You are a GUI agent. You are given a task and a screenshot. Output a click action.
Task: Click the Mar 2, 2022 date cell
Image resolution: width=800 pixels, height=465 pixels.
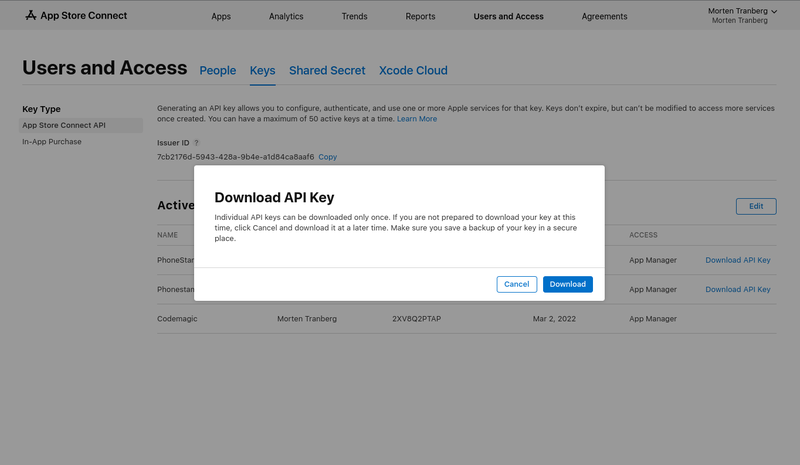click(554, 319)
